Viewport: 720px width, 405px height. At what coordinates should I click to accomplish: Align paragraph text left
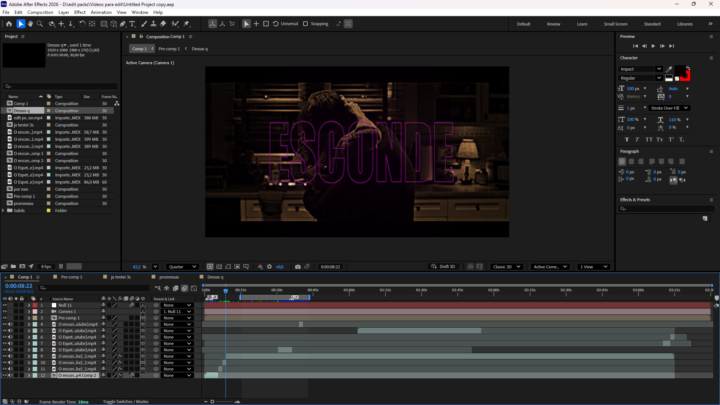point(622,162)
